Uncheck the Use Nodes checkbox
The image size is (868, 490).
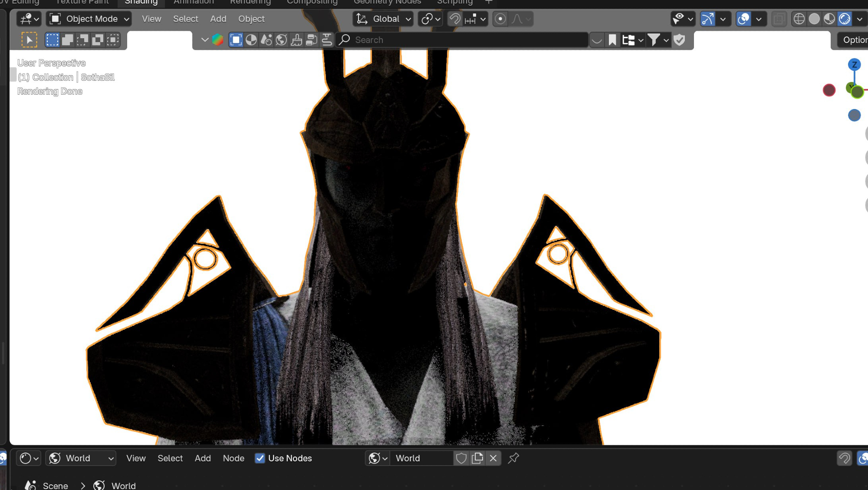[260, 458]
